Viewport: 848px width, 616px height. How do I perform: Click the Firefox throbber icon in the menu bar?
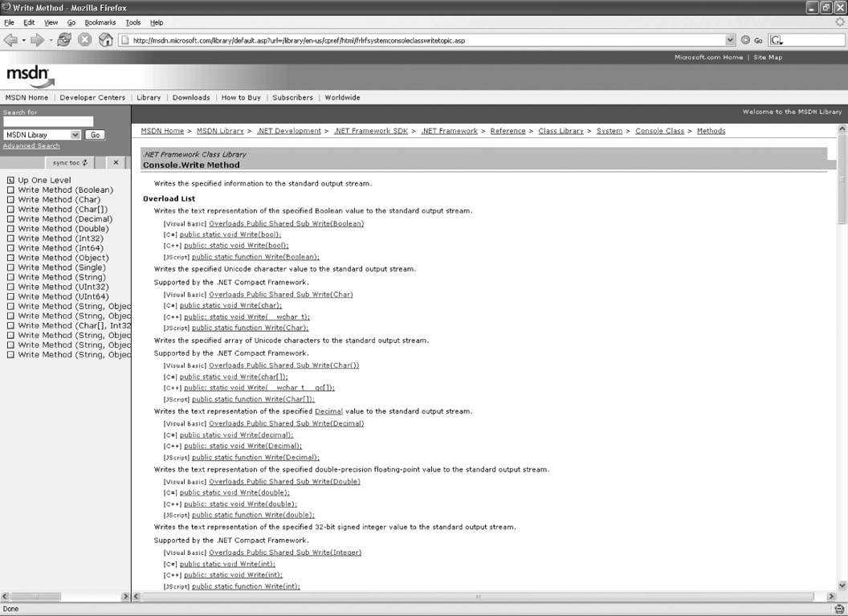(839, 22)
